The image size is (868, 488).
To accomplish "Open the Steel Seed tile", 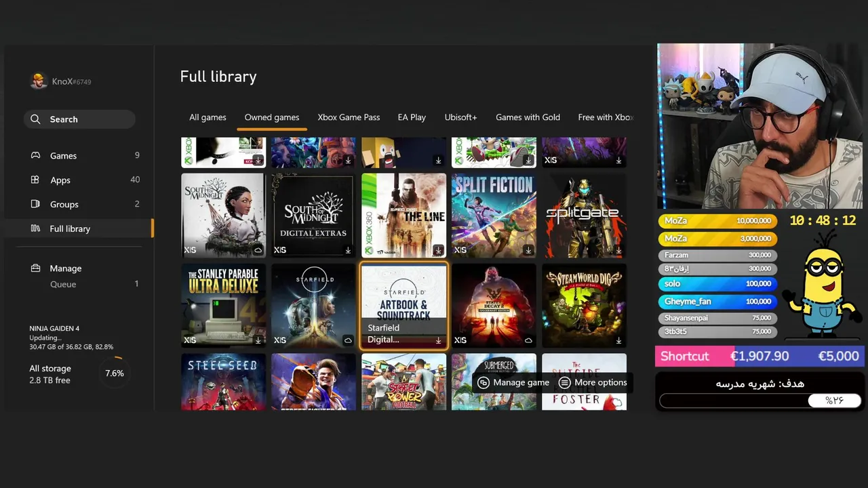I will 223,382.
